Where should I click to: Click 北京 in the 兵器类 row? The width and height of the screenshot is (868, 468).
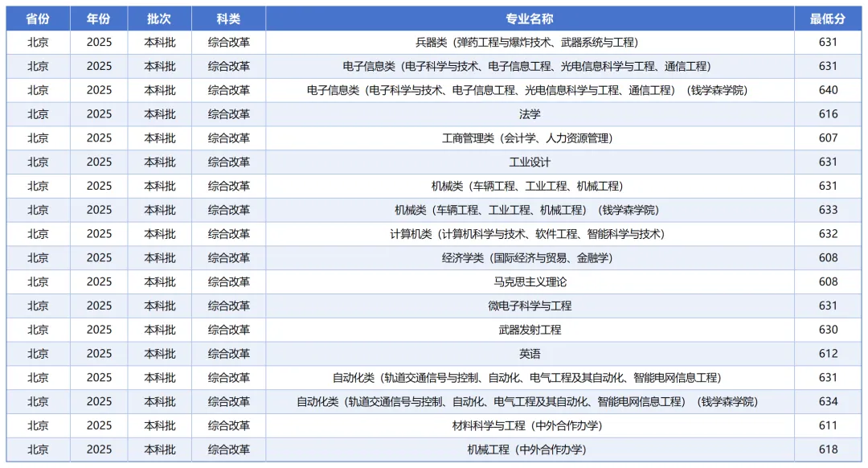pos(39,43)
